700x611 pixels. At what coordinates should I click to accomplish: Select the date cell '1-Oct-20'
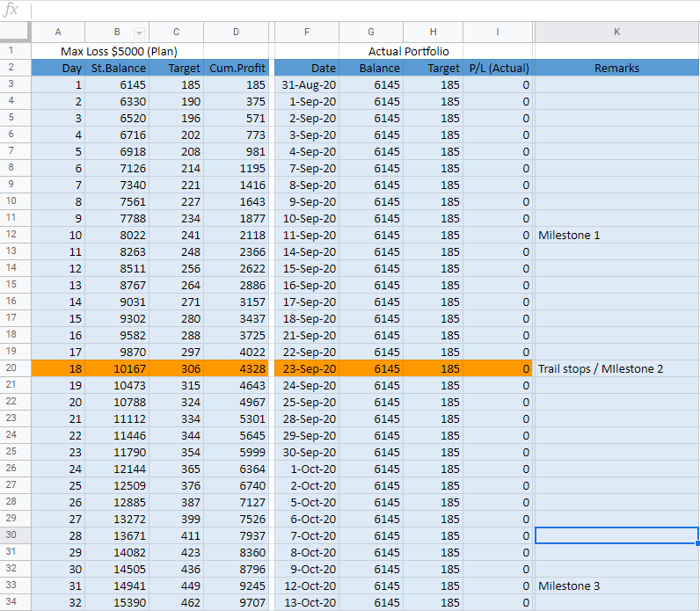[307, 469]
